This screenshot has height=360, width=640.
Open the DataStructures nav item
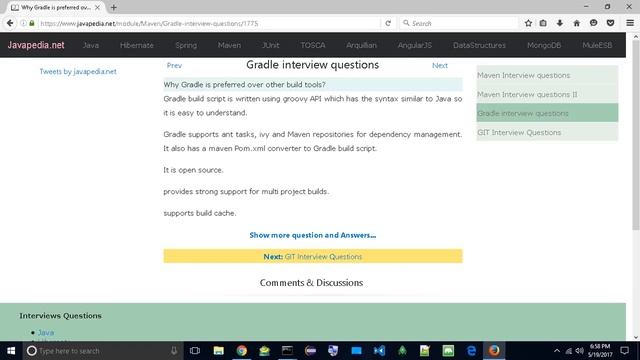tap(479, 45)
